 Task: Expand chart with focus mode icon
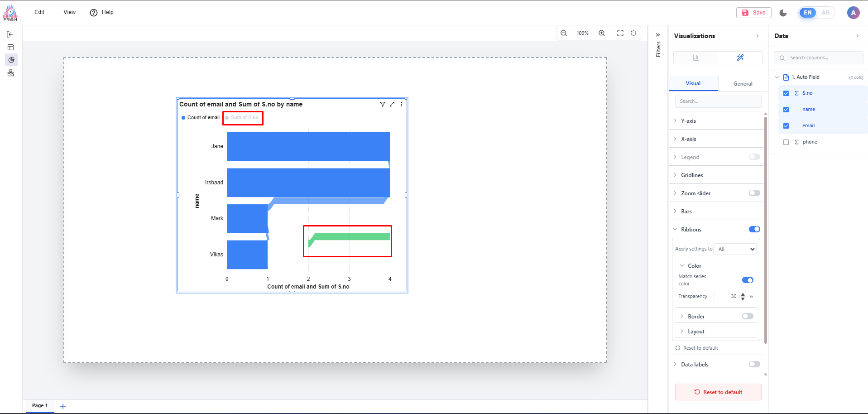point(392,104)
